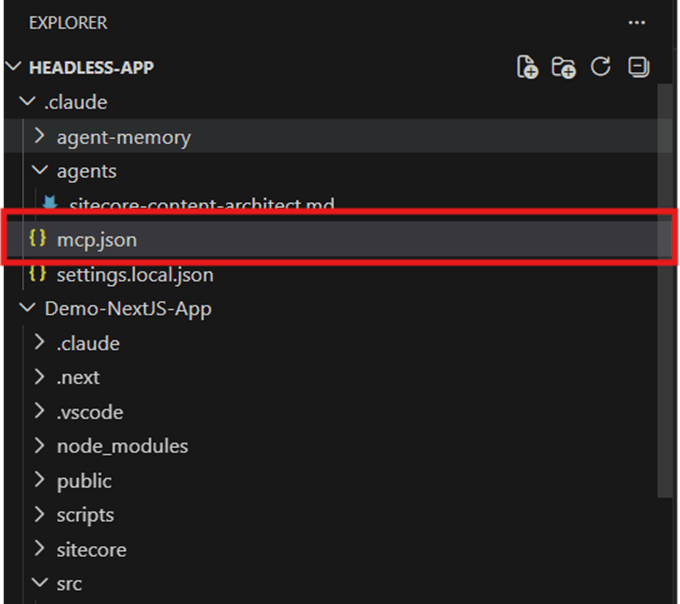Click the sitecore-content-architect.md file icon
Viewport: 680px width, 604px height.
click(x=50, y=203)
